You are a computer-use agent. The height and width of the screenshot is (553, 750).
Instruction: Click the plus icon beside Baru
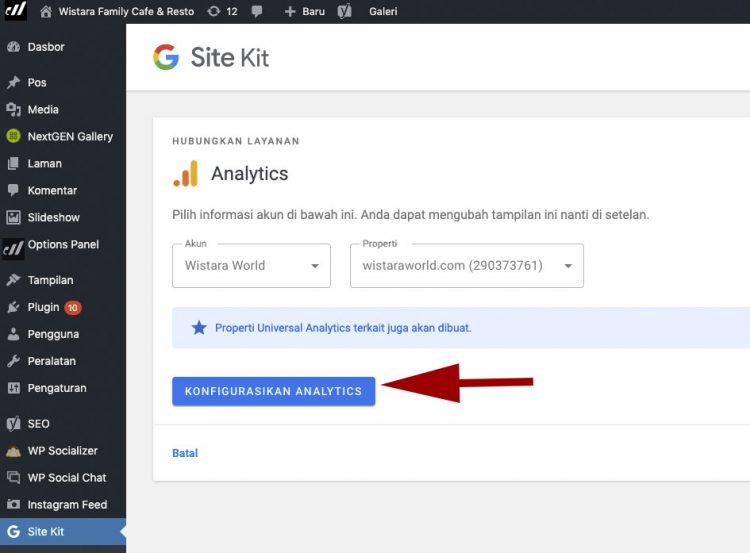[290, 11]
